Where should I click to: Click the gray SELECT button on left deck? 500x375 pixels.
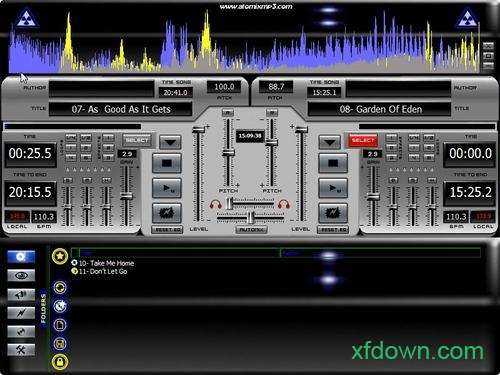pyautogui.click(x=137, y=140)
